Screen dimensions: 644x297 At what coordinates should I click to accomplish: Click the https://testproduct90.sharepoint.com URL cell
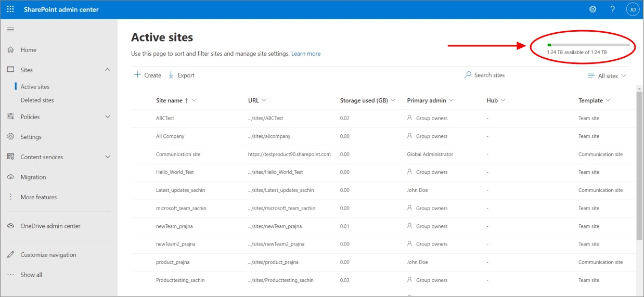[289, 154]
